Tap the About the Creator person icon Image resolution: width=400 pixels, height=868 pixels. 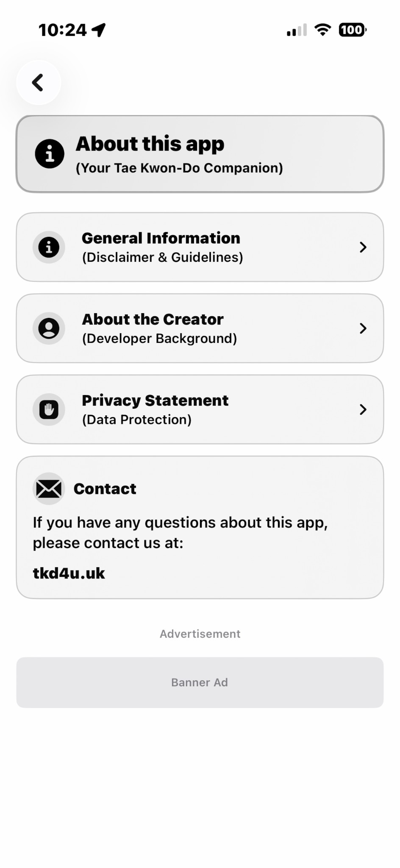(x=49, y=328)
